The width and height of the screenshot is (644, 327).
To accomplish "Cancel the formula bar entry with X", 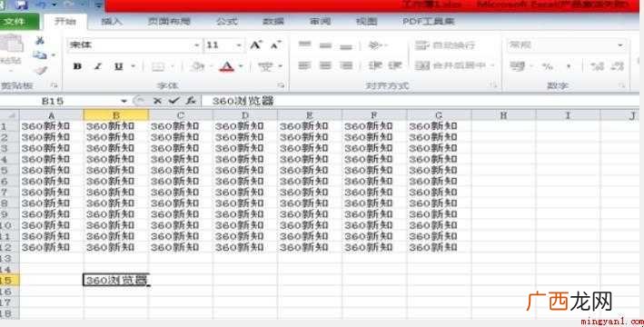I will (x=157, y=101).
